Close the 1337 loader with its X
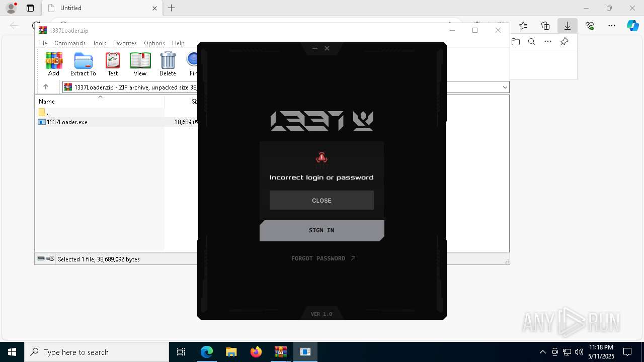 [x=327, y=48]
